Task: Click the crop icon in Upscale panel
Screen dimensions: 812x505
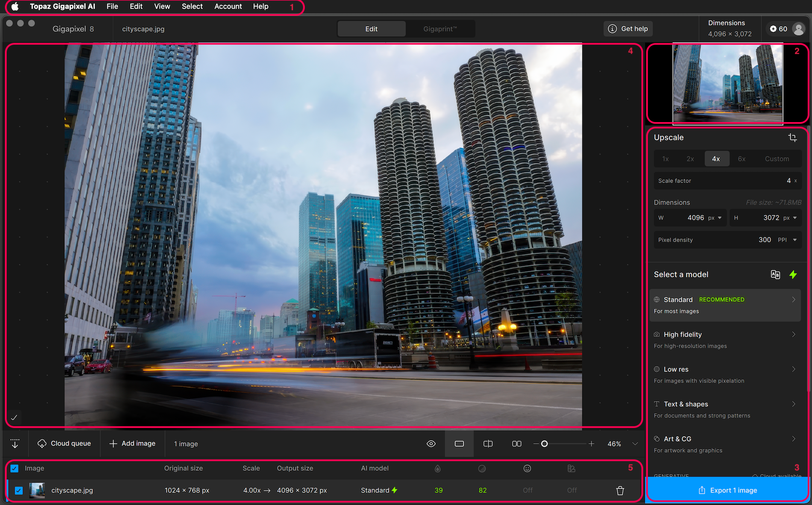Action: point(792,137)
